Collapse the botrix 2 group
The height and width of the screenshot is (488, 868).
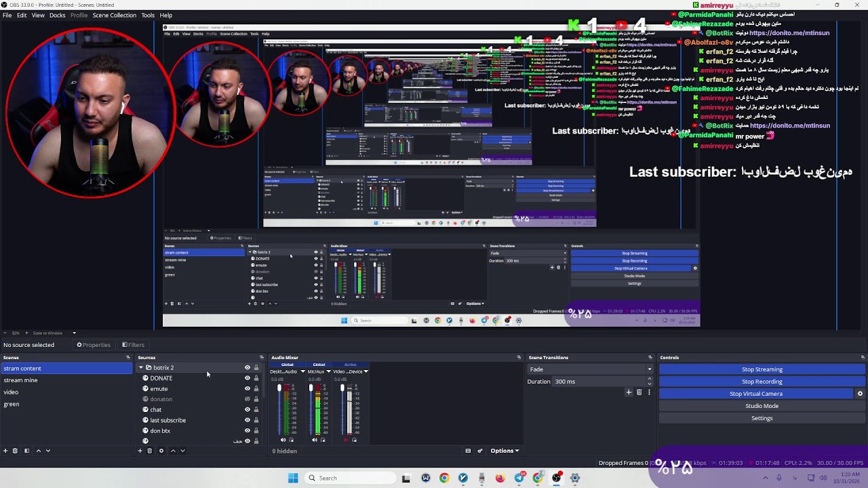[141, 368]
